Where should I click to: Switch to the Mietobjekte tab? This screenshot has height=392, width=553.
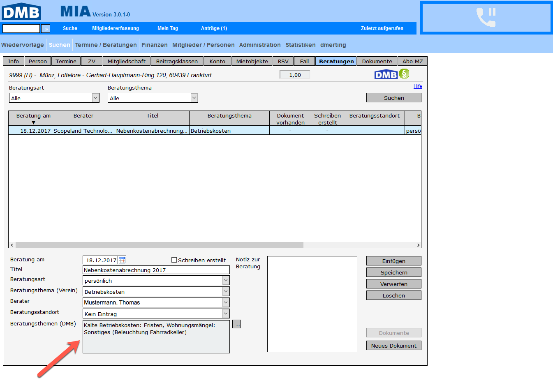[x=252, y=61]
